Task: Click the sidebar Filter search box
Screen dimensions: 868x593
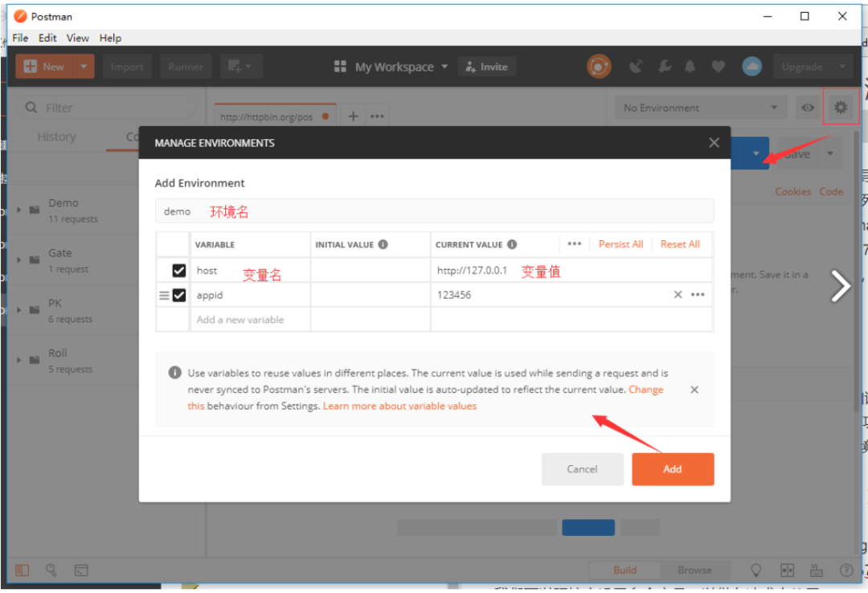Action: [106, 108]
